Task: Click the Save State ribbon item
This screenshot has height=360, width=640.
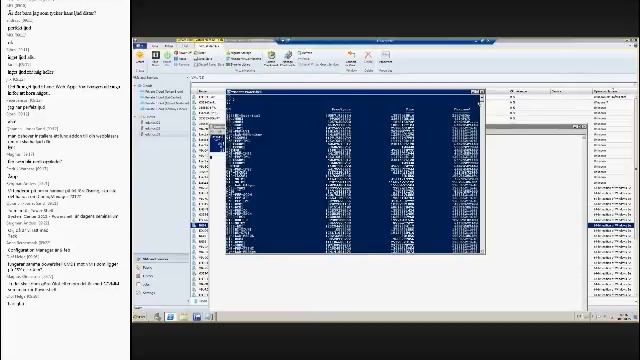Action: point(203,59)
